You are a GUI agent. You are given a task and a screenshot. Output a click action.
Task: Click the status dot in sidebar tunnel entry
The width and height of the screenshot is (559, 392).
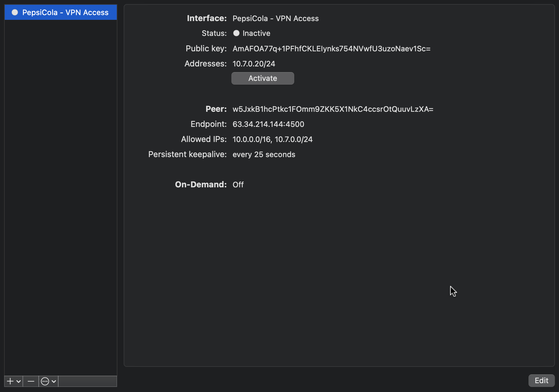click(x=15, y=12)
